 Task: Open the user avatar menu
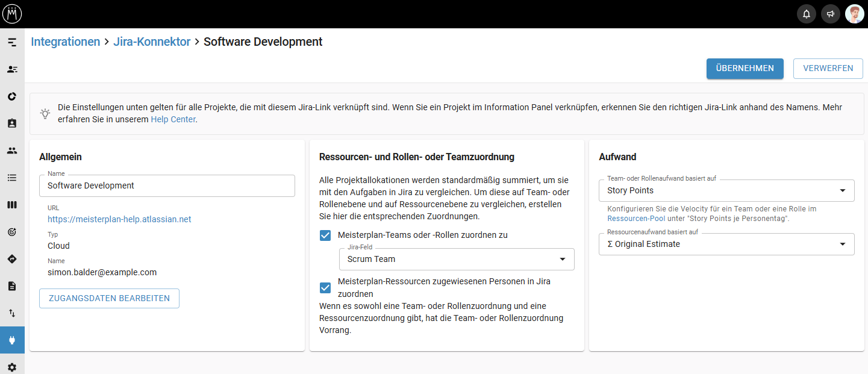855,14
